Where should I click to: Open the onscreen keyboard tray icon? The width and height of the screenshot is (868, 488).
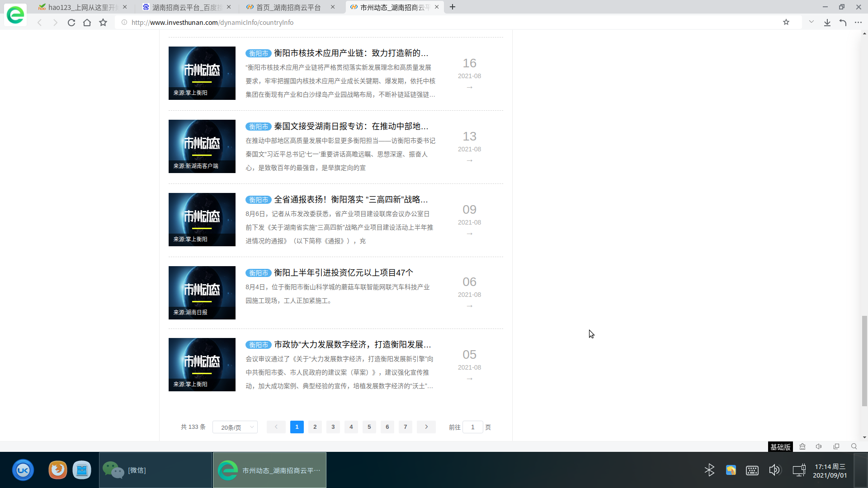(x=752, y=470)
